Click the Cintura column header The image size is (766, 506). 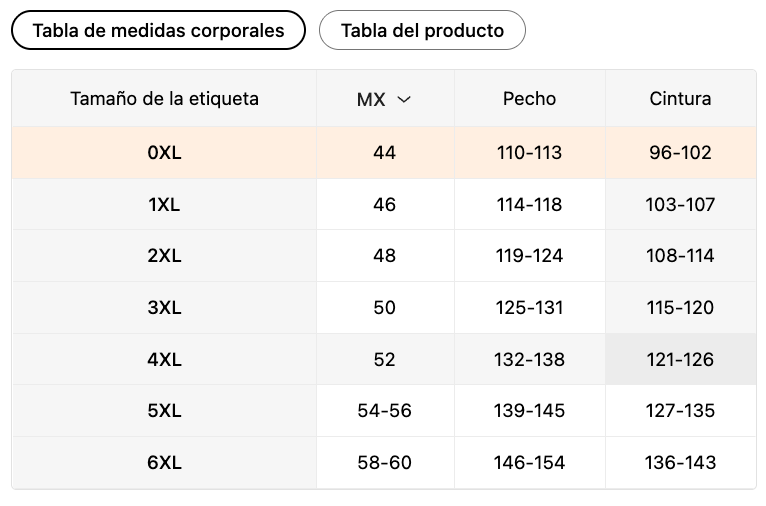click(680, 99)
